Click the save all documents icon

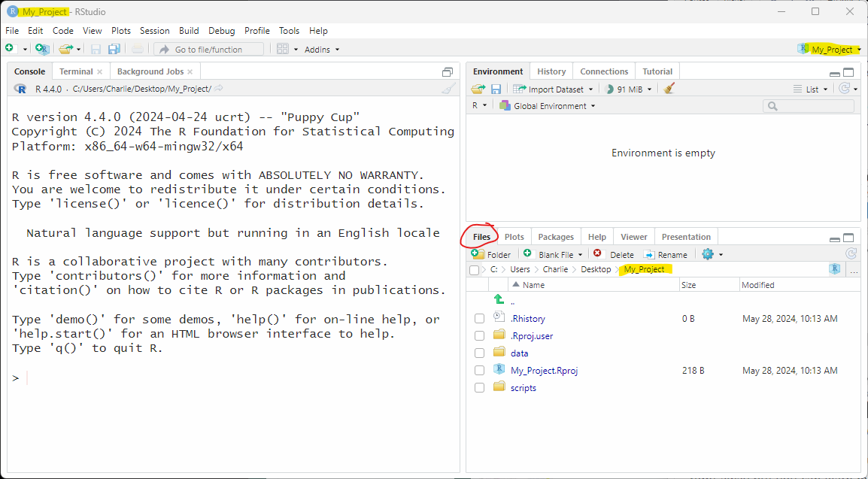114,49
